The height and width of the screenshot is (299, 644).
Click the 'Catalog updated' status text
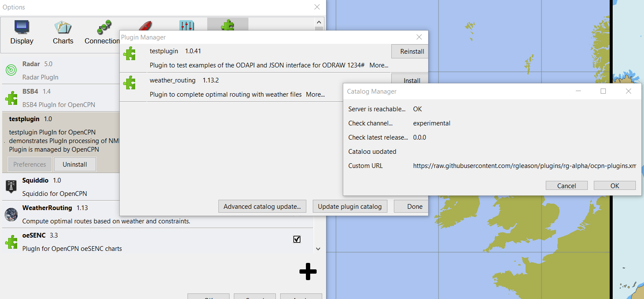pyautogui.click(x=372, y=152)
